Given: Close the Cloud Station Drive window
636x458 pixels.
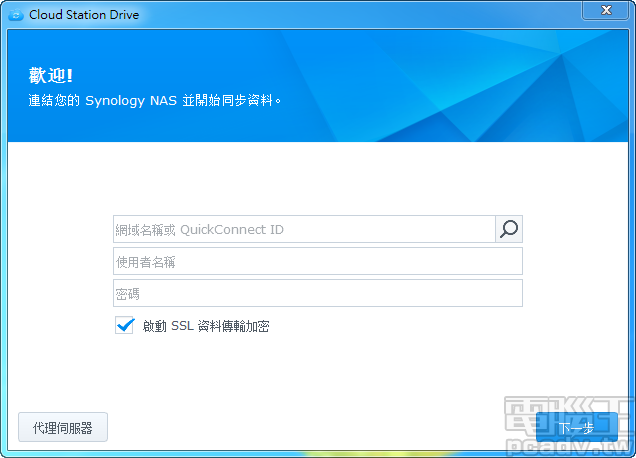Looking at the screenshot, I should coord(606,10).
